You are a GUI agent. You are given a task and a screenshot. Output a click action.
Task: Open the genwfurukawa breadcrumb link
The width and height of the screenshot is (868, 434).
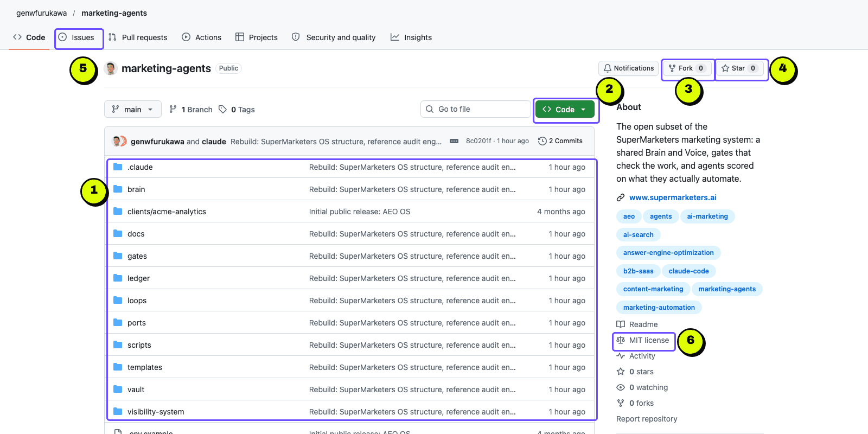[x=42, y=13]
